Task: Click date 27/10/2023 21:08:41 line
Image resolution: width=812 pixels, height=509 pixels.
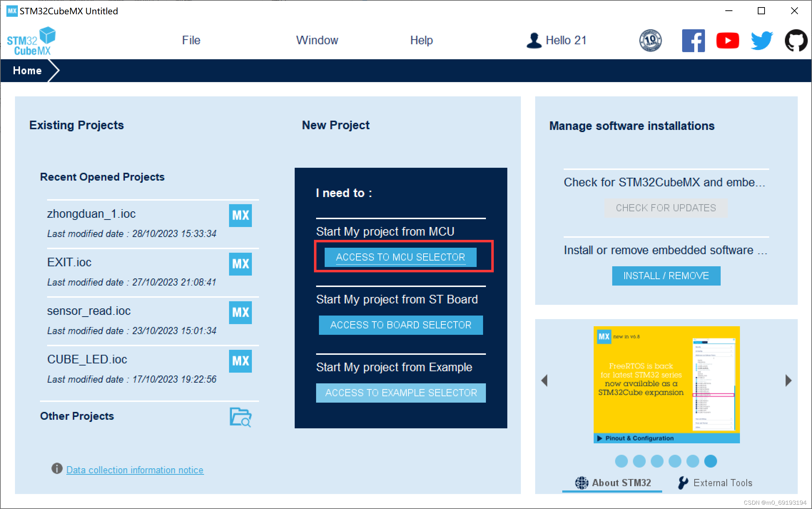Action: click(x=132, y=282)
